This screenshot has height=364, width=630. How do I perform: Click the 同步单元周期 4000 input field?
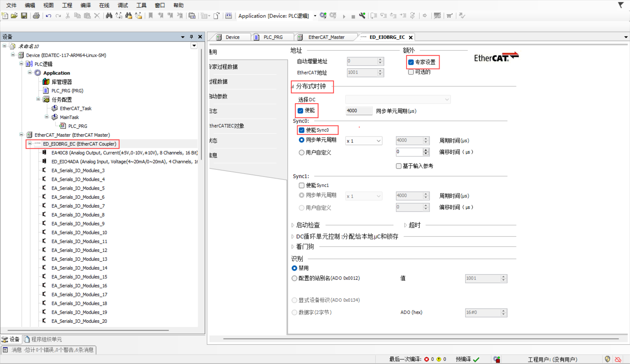coord(359,111)
